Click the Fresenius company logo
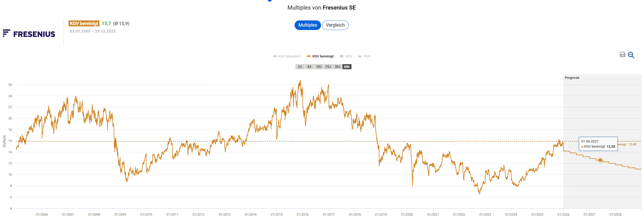The image size is (644, 220). [x=29, y=34]
